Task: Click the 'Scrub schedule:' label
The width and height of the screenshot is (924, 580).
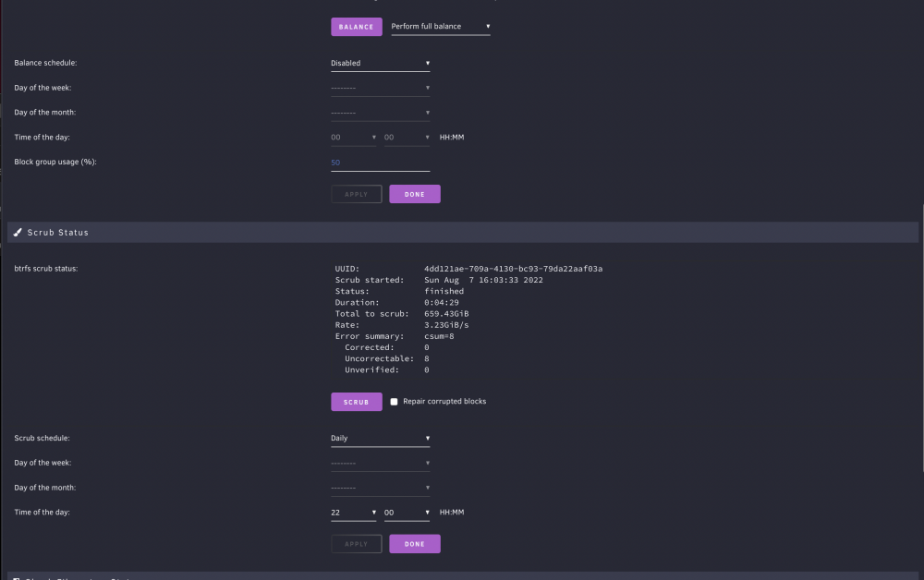Action: click(x=42, y=438)
